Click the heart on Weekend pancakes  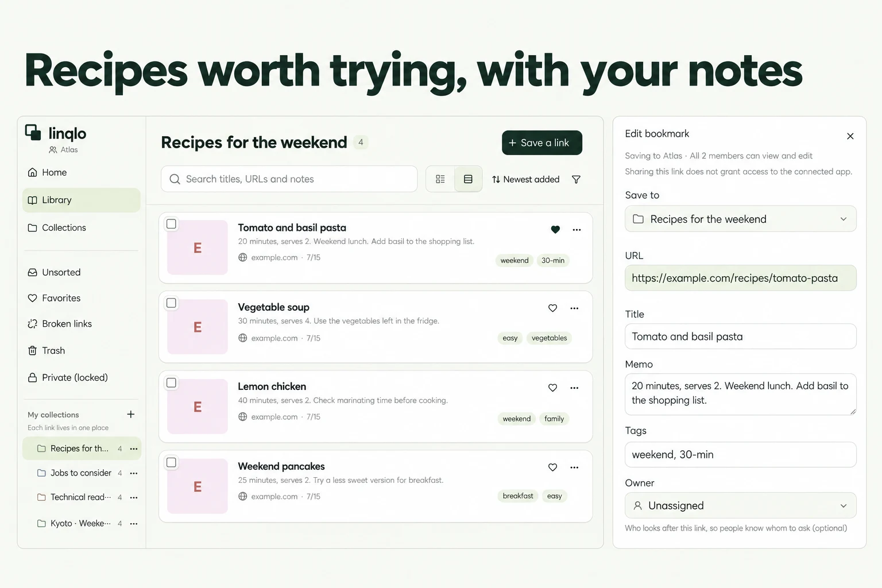tap(552, 467)
